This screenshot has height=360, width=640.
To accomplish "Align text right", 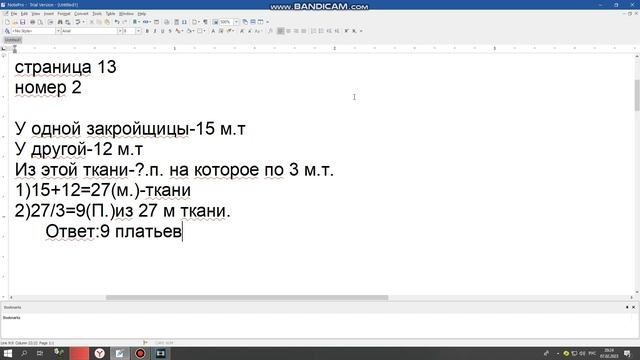I will [296, 31].
